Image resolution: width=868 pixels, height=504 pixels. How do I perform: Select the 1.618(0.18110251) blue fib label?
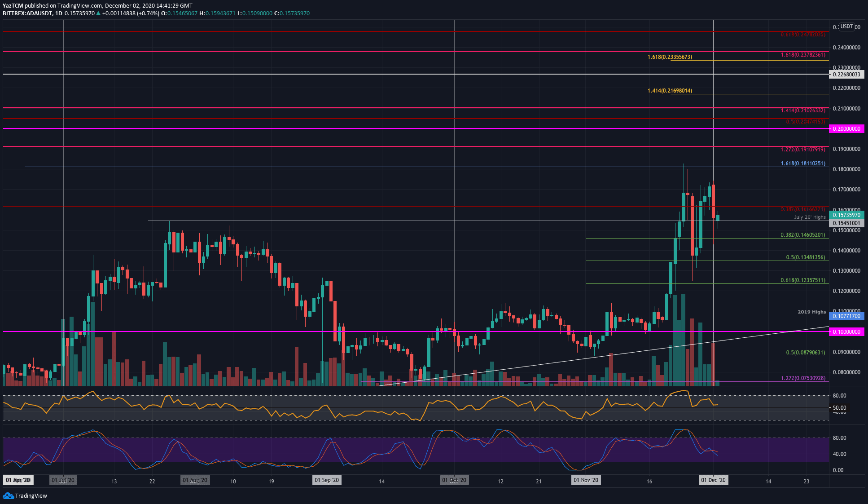click(x=803, y=164)
